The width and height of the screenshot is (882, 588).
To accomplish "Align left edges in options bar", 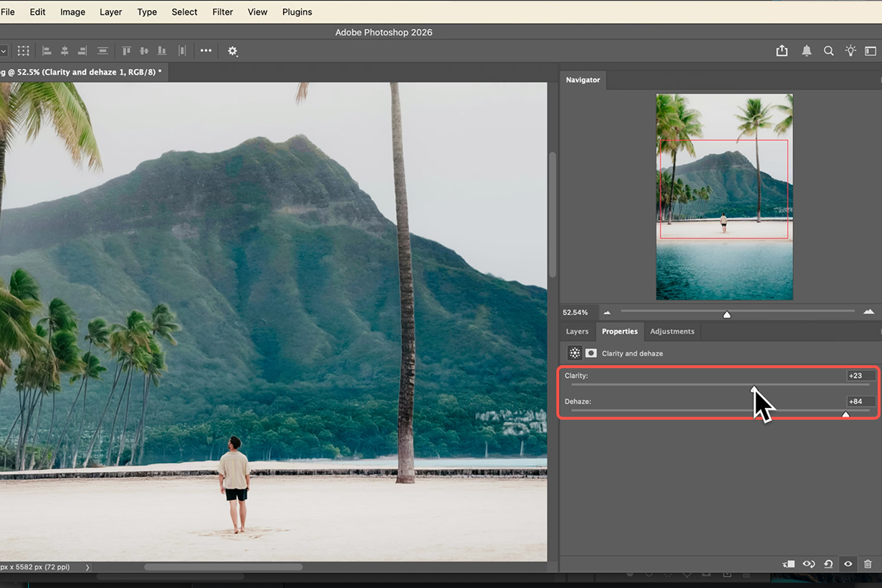I will point(47,51).
